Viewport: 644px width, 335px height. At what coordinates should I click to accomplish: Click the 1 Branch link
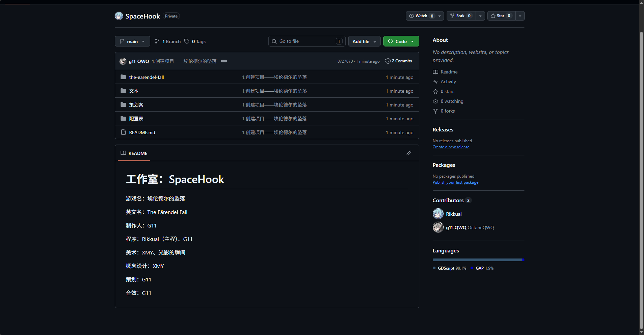[x=168, y=41]
